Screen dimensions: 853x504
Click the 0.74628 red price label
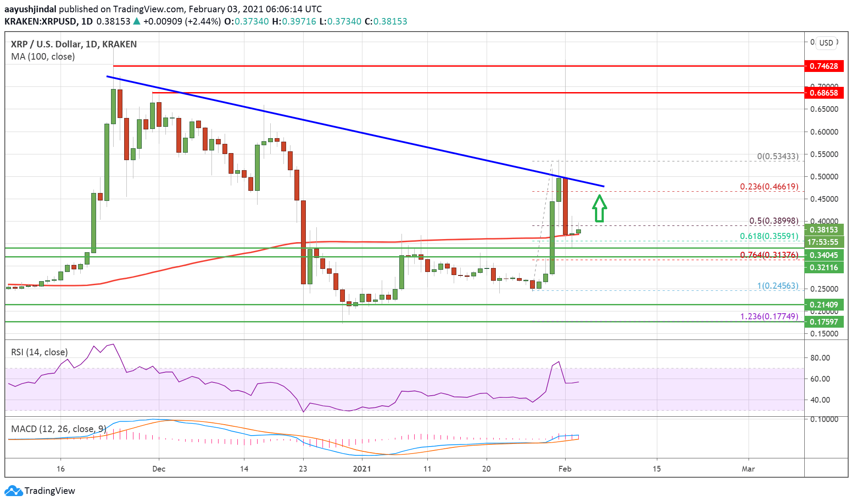click(x=824, y=66)
